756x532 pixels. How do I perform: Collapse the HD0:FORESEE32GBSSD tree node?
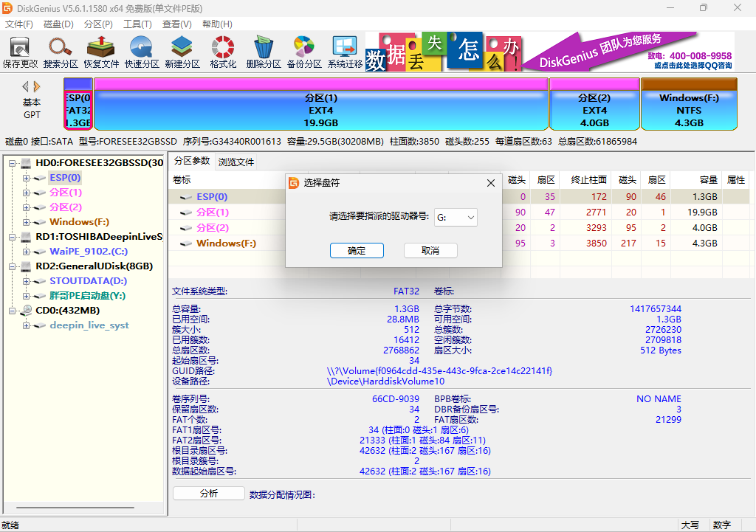pos(12,163)
